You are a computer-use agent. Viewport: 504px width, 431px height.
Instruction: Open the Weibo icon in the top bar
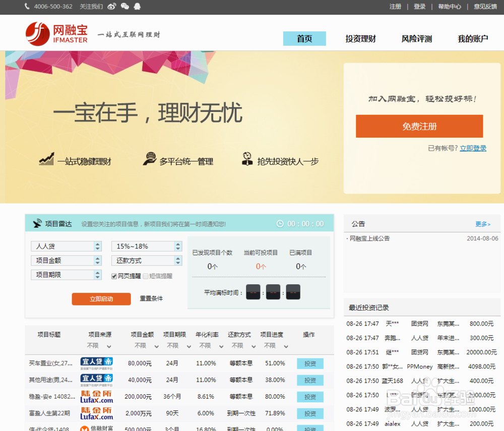[x=111, y=7]
